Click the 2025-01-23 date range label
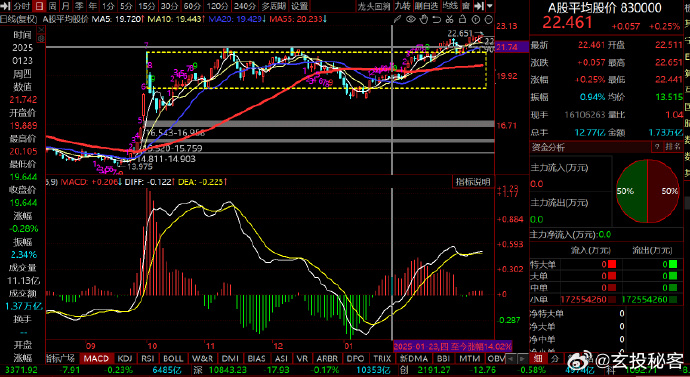The height and width of the screenshot is (377, 690). 453,347
